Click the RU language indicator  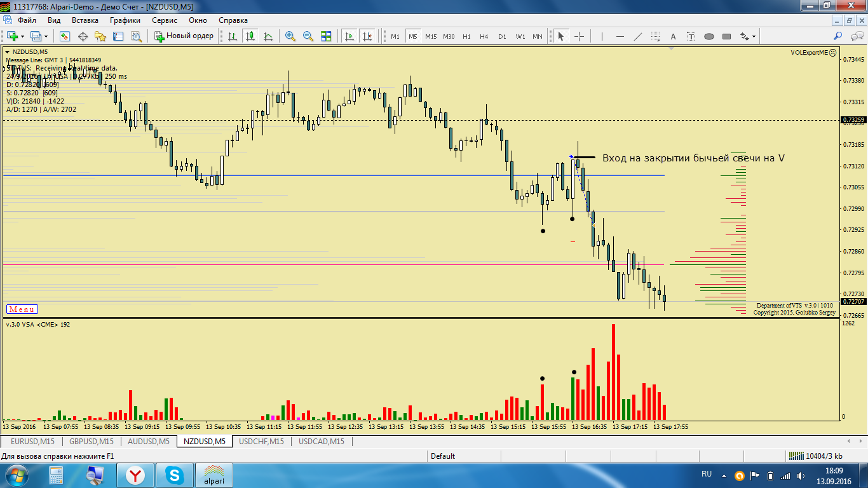[707, 474]
